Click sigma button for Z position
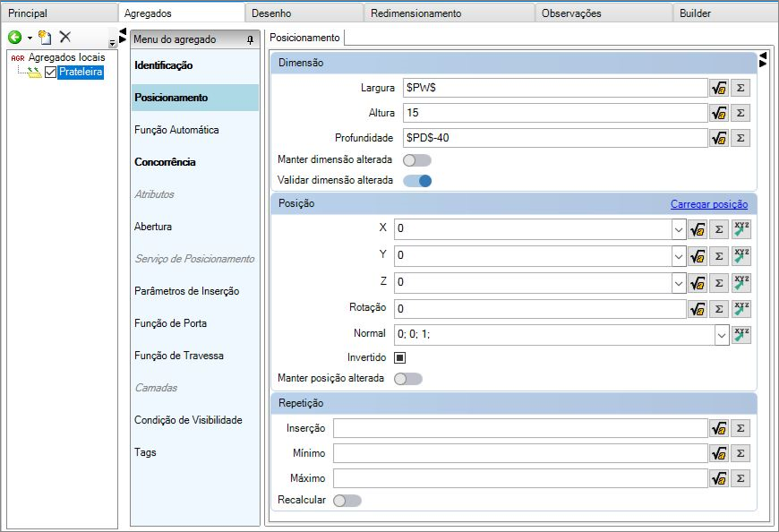This screenshot has height=532, width=779. [x=719, y=283]
